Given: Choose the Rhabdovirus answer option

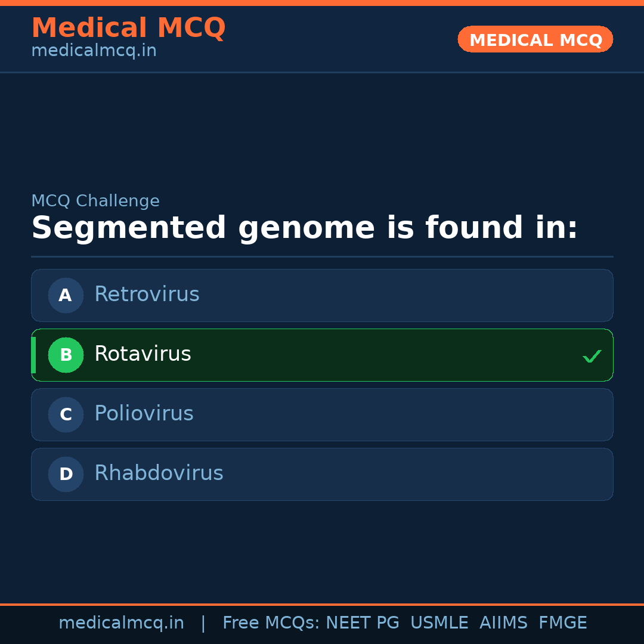Looking at the screenshot, I should (x=159, y=473).
